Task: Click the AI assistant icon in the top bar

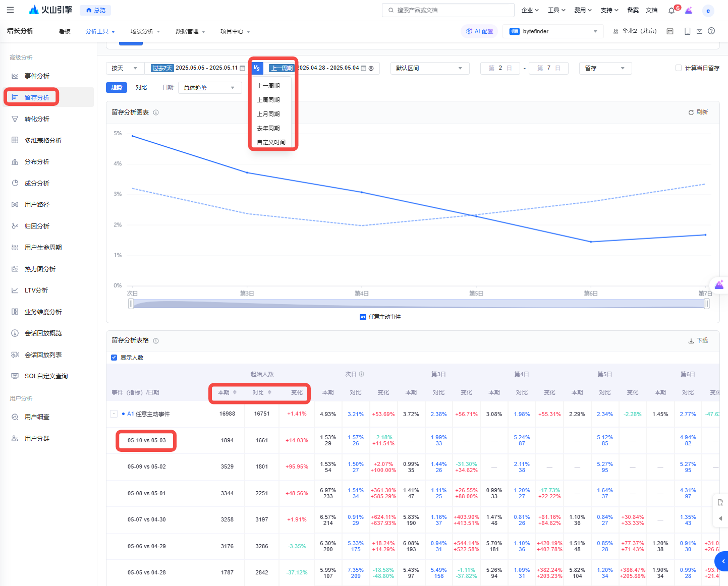Action: [689, 10]
